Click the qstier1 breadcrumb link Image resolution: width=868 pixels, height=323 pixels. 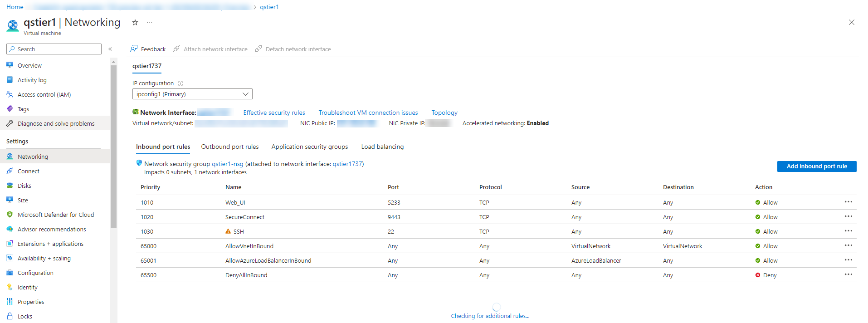[x=269, y=7]
